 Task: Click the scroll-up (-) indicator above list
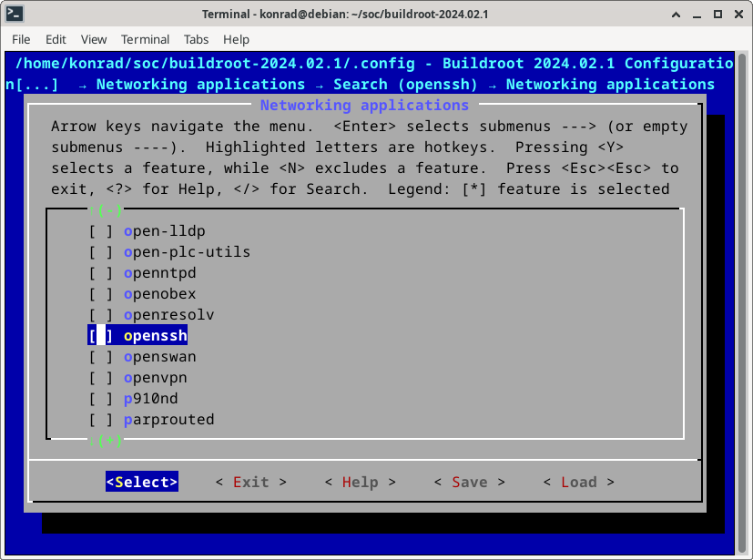[x=106, y=209]
